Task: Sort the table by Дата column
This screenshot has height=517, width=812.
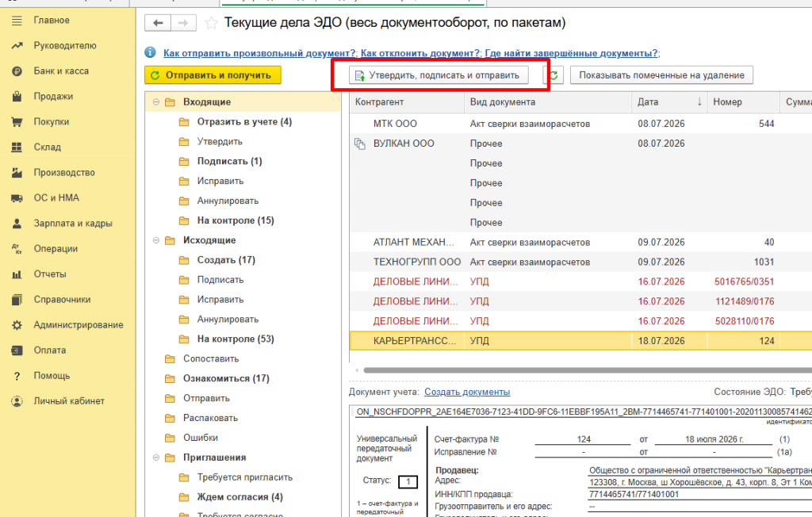Action: [669, 102]
